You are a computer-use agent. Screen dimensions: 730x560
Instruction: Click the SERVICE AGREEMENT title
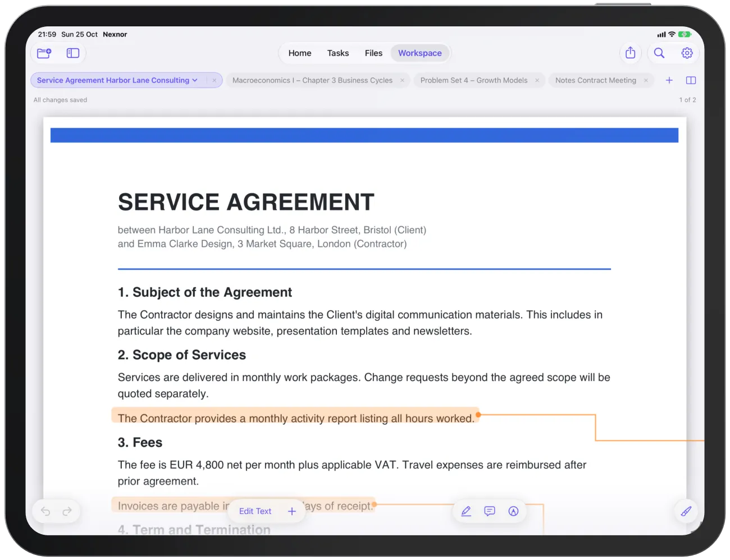(246, 202)
